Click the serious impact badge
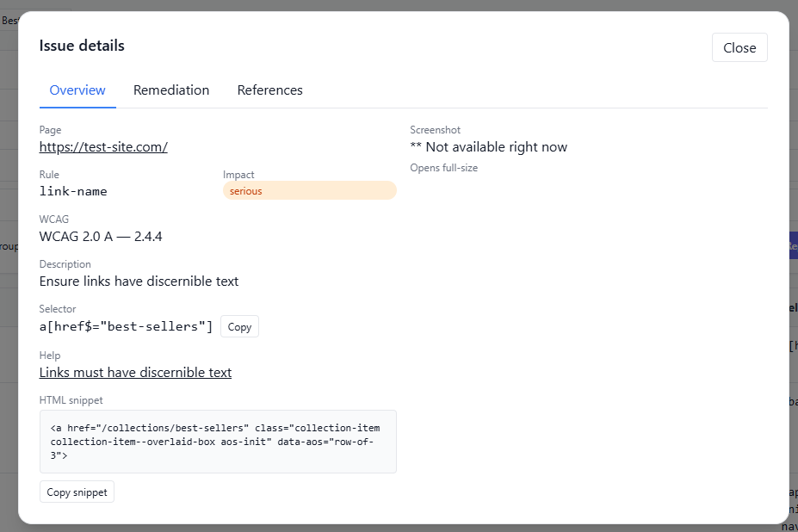 coord(309,191)
